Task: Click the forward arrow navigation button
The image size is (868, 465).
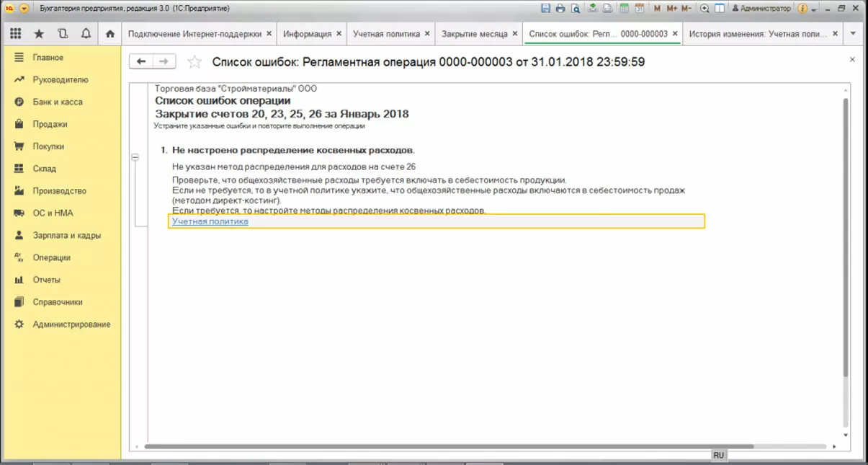Action: (x=164, y=62)
